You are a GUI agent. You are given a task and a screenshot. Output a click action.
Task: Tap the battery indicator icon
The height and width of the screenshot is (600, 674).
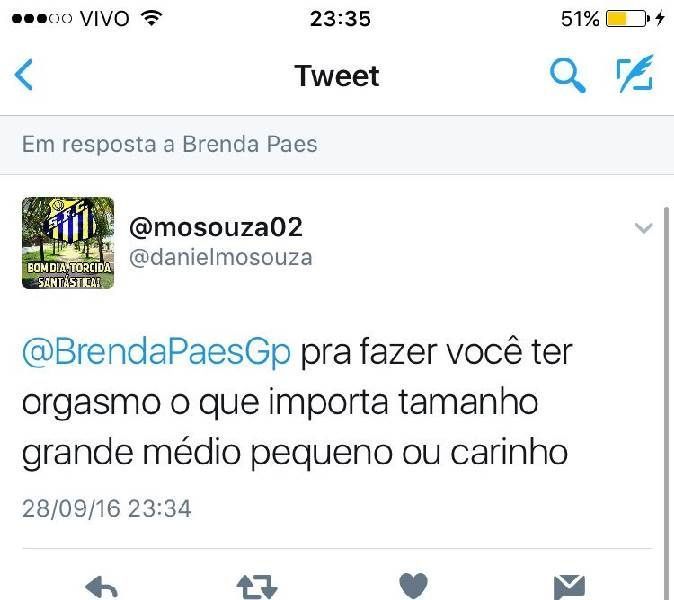click(x=627, y=19)
